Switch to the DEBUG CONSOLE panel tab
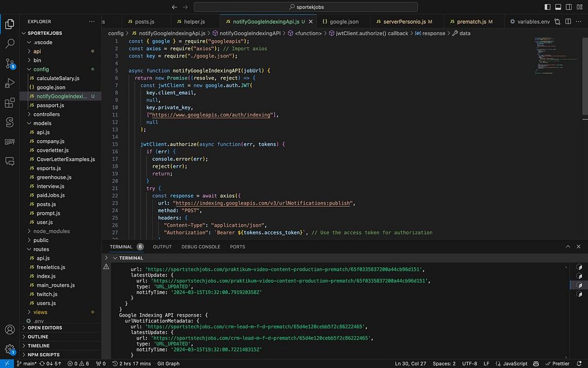This screenshot has height=368, width=588. (201, 247)
